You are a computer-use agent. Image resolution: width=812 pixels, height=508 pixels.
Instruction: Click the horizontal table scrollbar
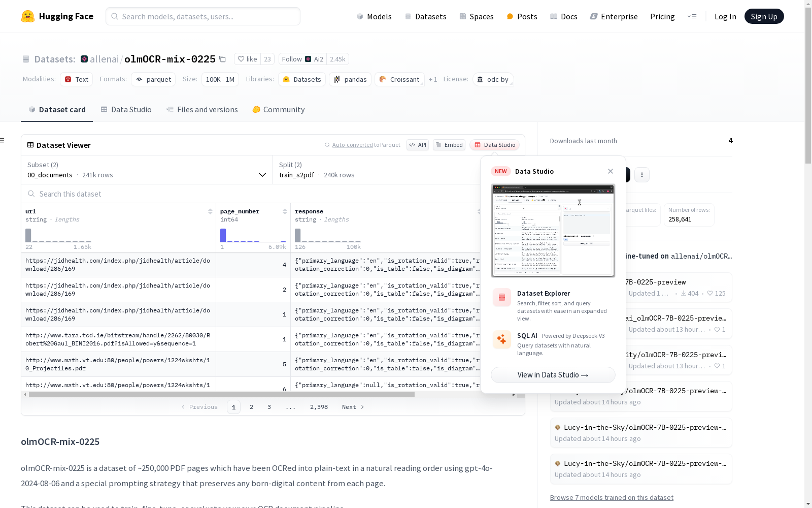tap(222, 394)
